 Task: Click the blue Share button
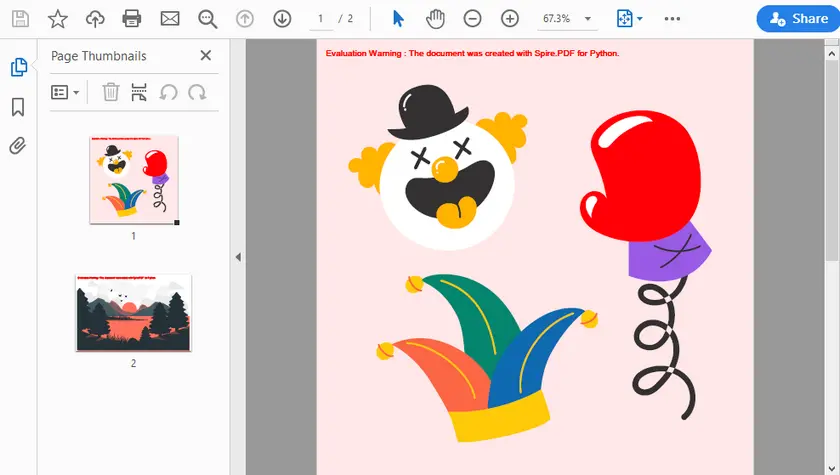(797, 19)
